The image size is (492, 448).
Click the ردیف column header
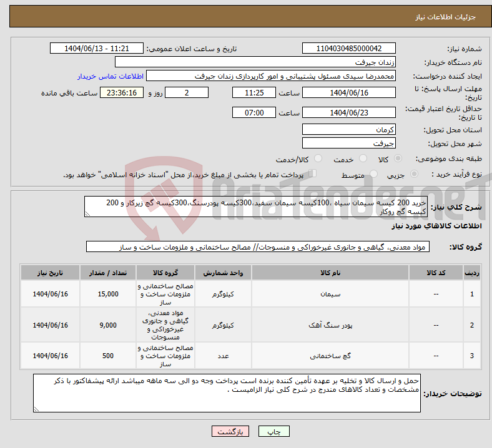click(472, 273)
